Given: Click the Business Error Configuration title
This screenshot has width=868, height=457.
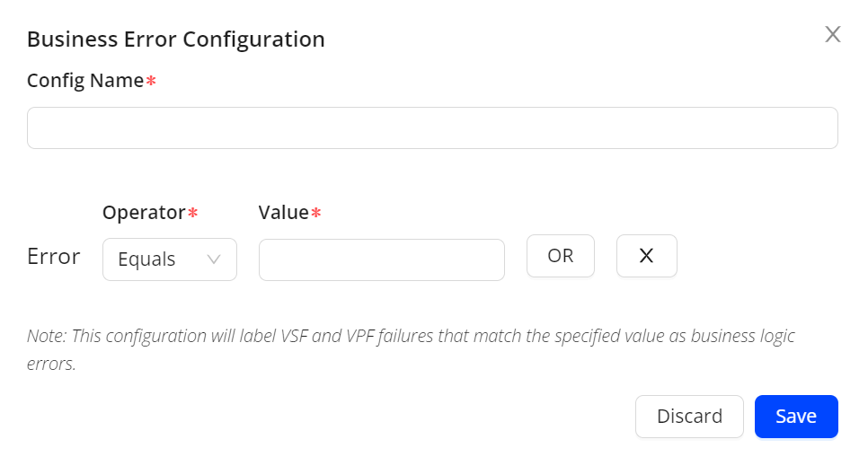Looking at the screenshot, I should click(176, 40).
